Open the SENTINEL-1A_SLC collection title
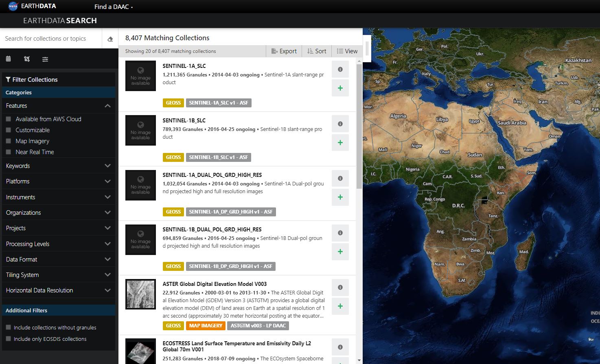This screenshot has width=600, height=364. [x=184, y=66]
